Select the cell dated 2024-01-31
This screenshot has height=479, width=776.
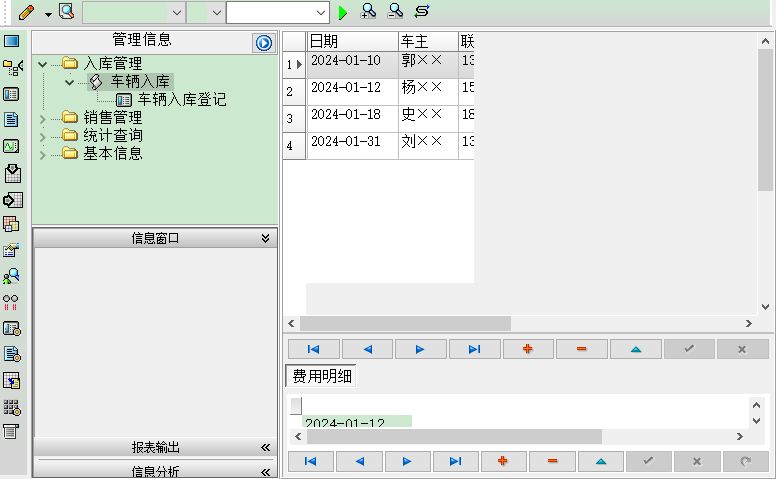[x=352, y=145]
